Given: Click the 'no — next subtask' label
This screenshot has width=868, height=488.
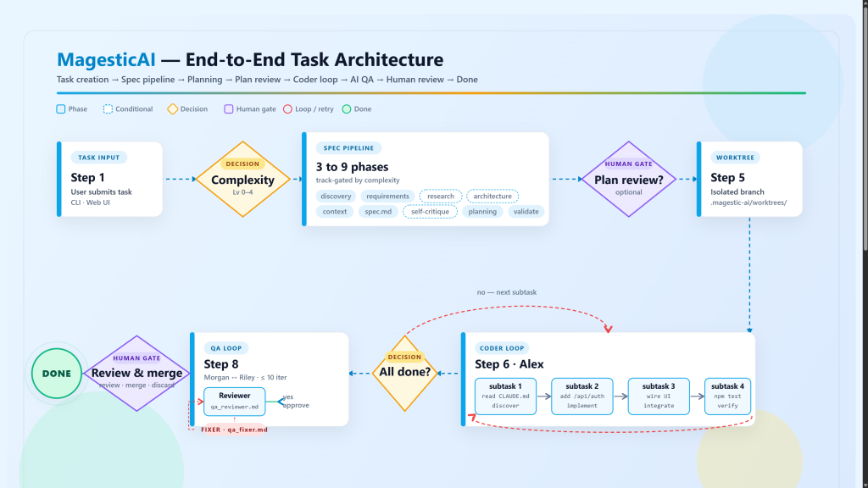Looking at the screenshot, I should [x=507, y=292].
